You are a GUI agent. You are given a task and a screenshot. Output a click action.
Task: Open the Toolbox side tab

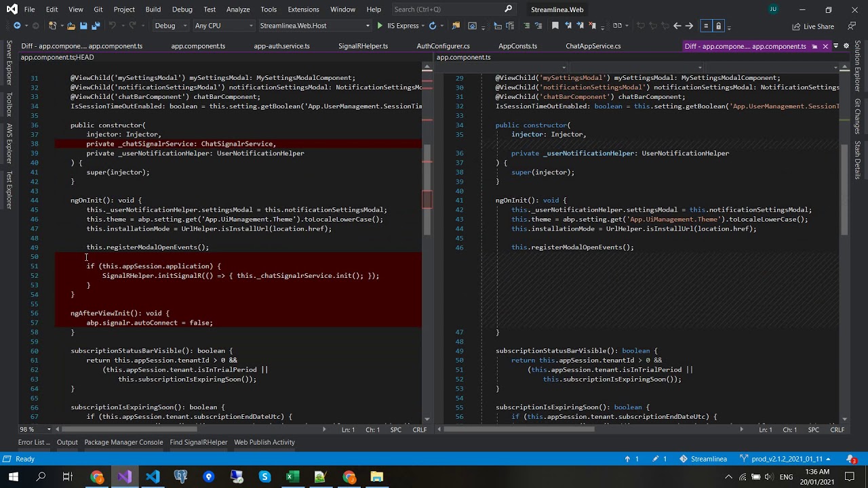[x=9, y=104]
